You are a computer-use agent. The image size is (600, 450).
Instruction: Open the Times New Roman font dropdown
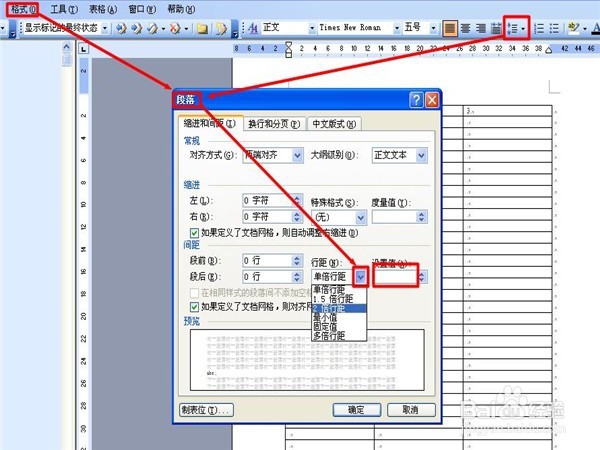click(x=397, y=28)
